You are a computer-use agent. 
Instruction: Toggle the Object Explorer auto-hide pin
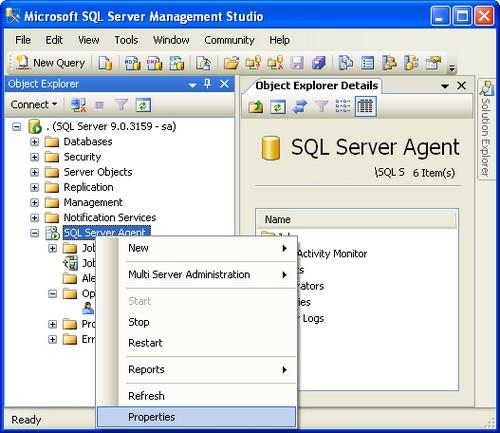pyautogui.click(x=207, y=84)
